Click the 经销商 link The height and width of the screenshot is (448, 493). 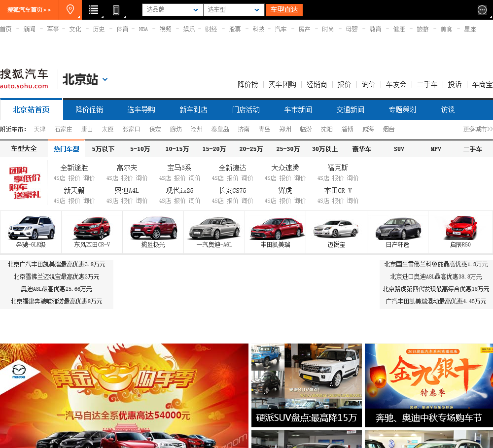317,84
